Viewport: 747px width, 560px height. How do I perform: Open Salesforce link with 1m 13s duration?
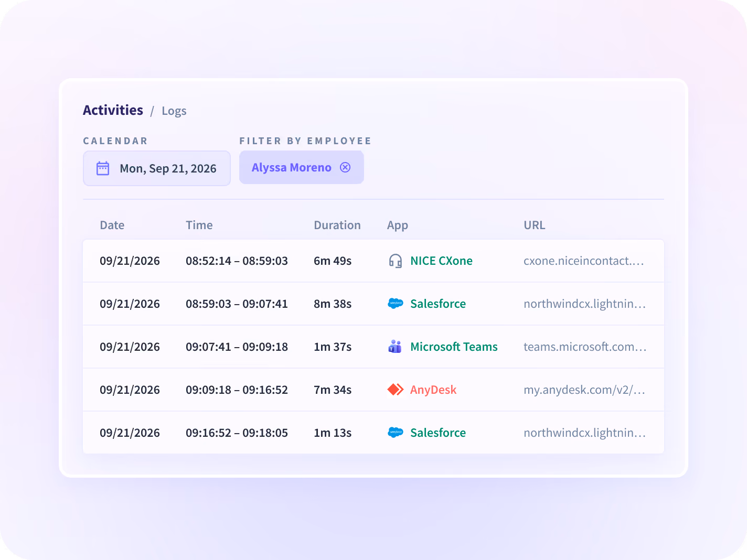(438, 433)
